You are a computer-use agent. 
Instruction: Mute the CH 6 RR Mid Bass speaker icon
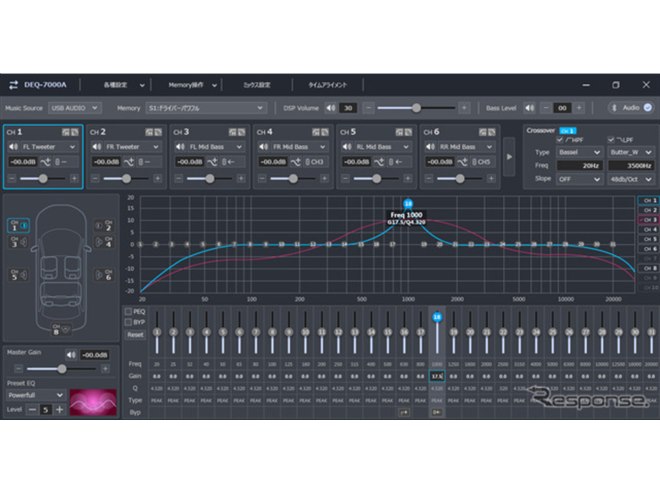coord(430,147)
